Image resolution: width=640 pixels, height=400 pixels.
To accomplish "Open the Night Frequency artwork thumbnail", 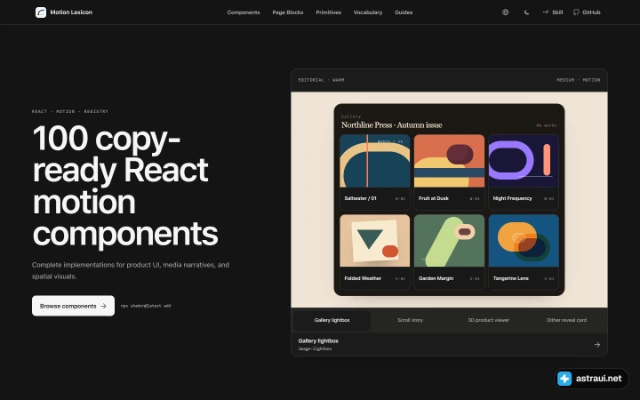I will [x=523, y=172].
